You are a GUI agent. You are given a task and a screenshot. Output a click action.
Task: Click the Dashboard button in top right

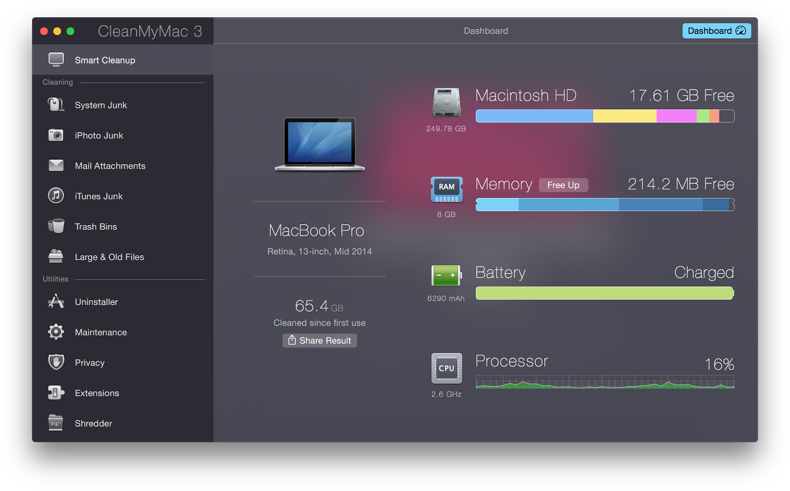716,31
